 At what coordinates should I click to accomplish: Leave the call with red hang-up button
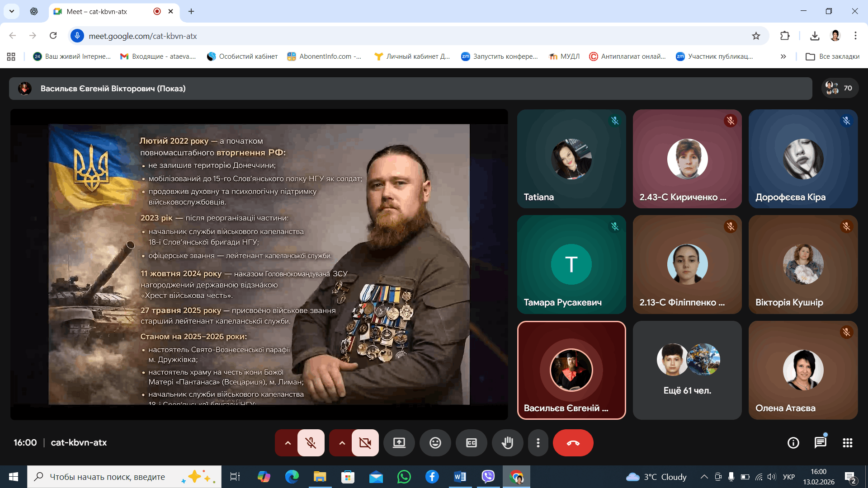(x=573, y=443)
